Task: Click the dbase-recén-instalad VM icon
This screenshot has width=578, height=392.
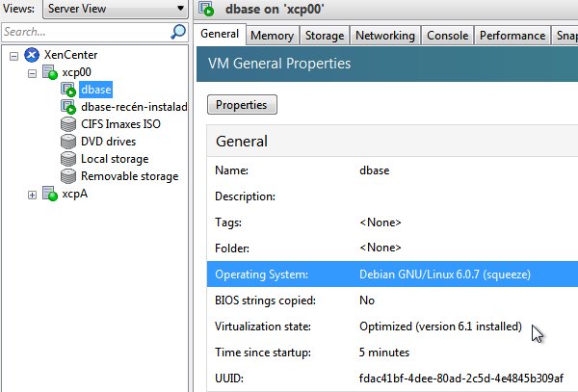Action: point(68,107)
